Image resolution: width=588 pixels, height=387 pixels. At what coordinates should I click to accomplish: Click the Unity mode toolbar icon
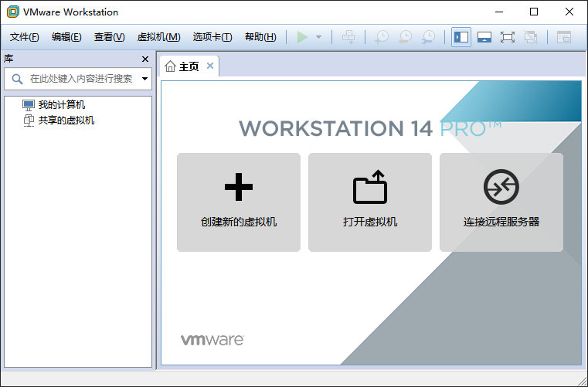[x=531, y=37]
